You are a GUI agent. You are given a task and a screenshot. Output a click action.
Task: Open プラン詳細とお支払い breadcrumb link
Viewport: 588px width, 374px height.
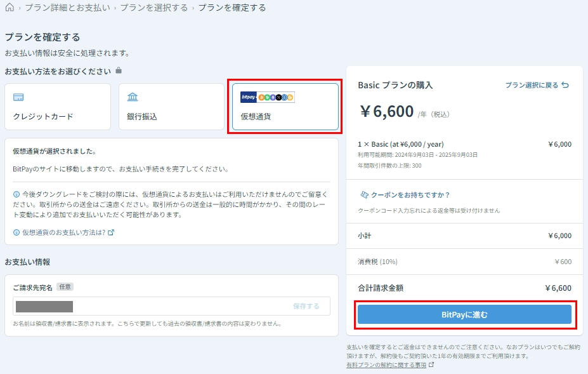67,8
